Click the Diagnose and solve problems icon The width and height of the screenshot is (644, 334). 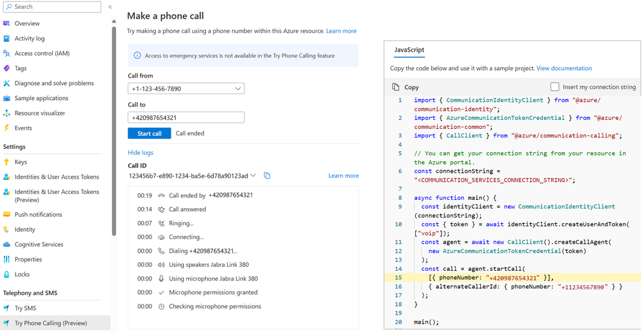(6, 83)
